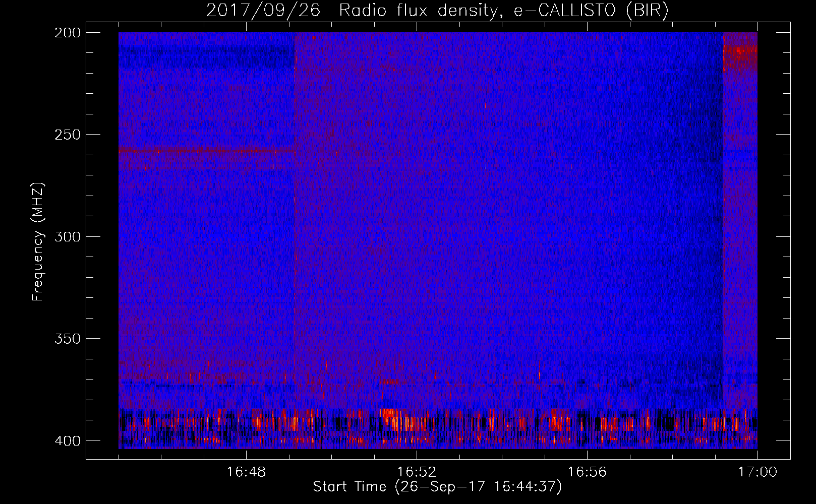816x504 pixels.
Task: Click the 17:00 time tick label
Action: click(x=757, y=472)
